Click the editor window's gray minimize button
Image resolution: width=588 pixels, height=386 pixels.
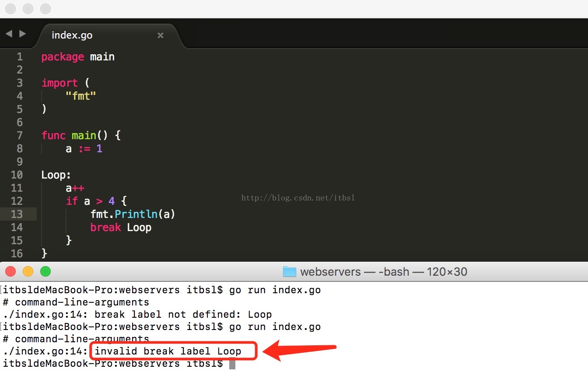tap(28, 8)
